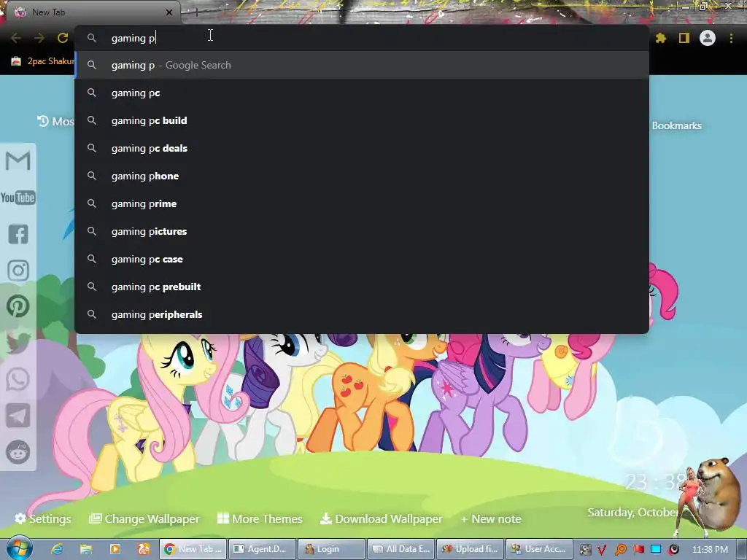This screenshot has height=560, width=747.
Task: Open new tab page Settings
Action: pos(43,518)
